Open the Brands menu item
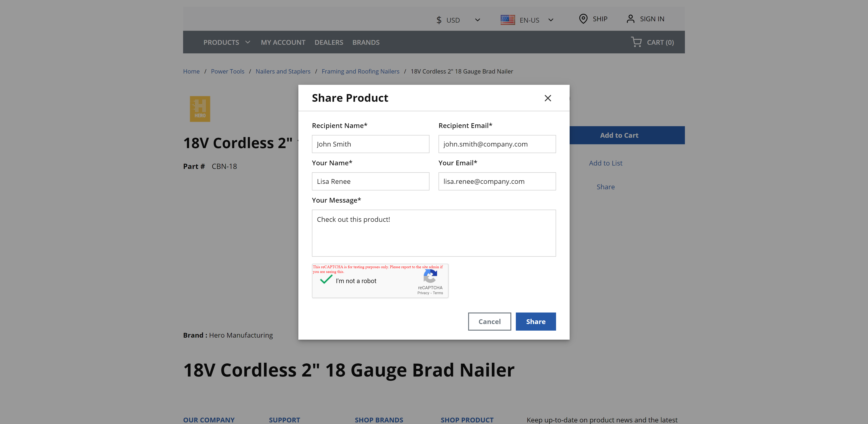 click(x=366, y=43)
